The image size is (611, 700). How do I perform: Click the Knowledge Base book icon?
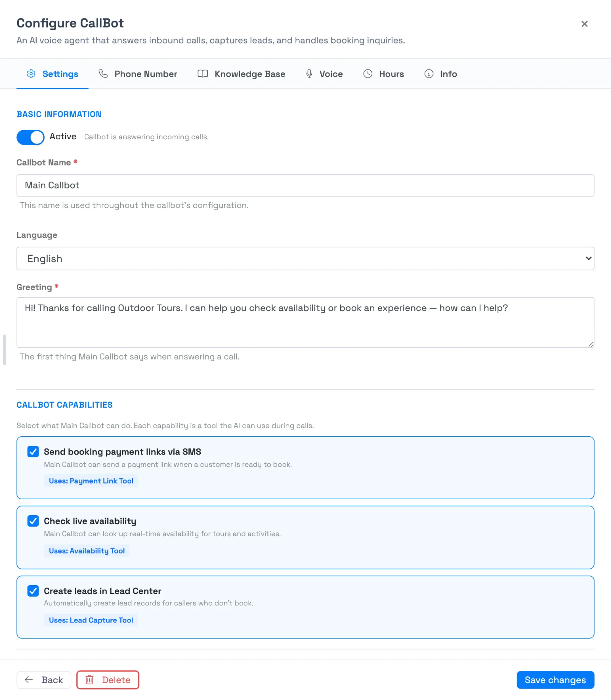tap(203, 74)
